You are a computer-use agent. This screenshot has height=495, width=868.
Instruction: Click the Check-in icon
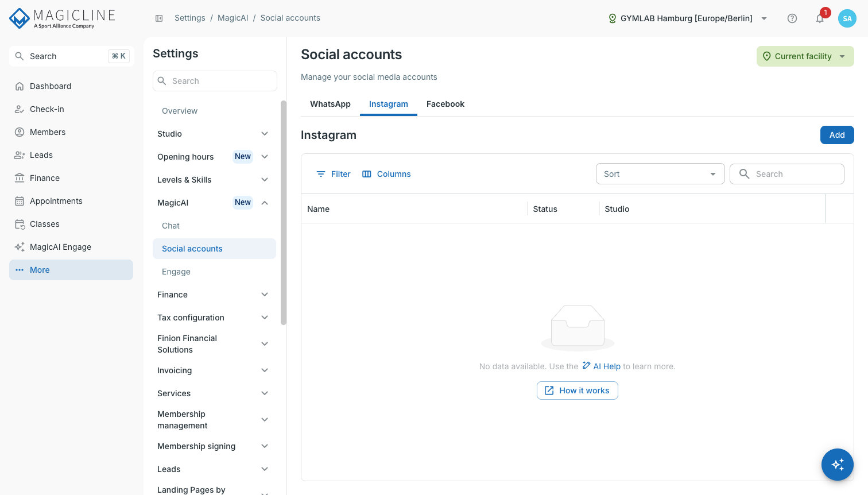[x=20, y=109]
